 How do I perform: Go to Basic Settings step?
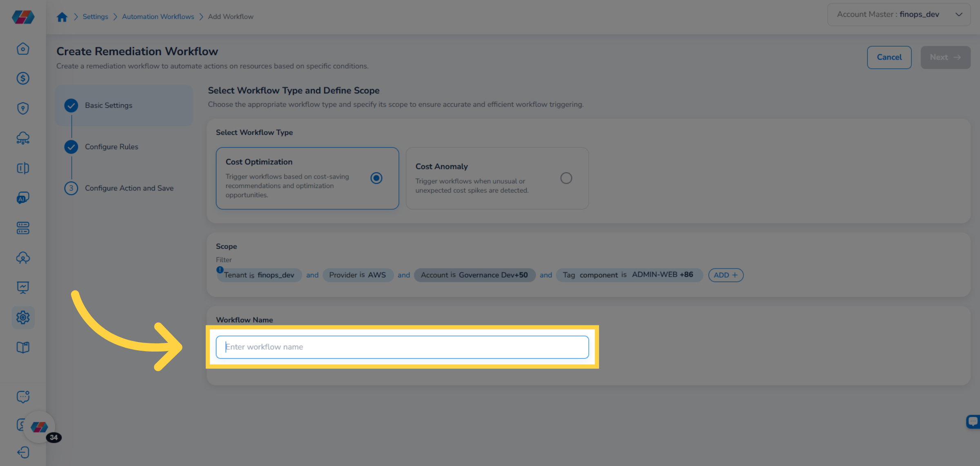[109, 105]
